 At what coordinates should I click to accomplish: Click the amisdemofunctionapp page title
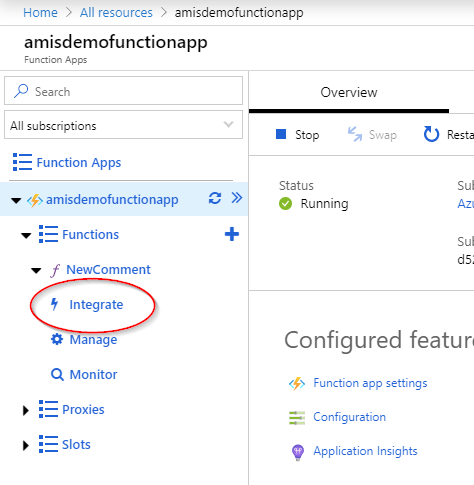click(x=116, y=42)
